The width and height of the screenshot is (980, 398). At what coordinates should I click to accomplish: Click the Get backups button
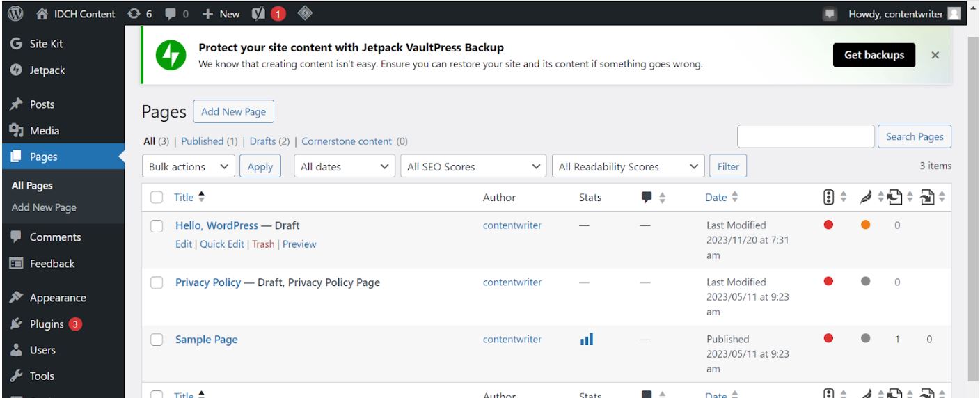tap(874, 55)
